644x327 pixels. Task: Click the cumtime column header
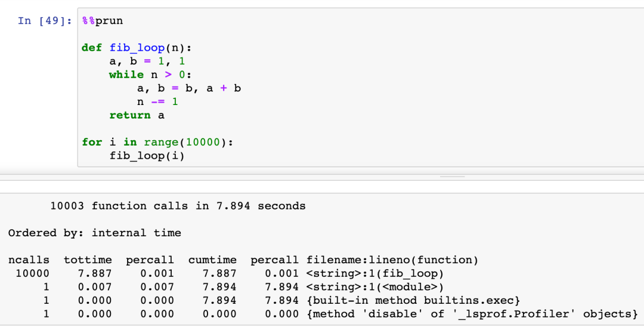[212, 260]
